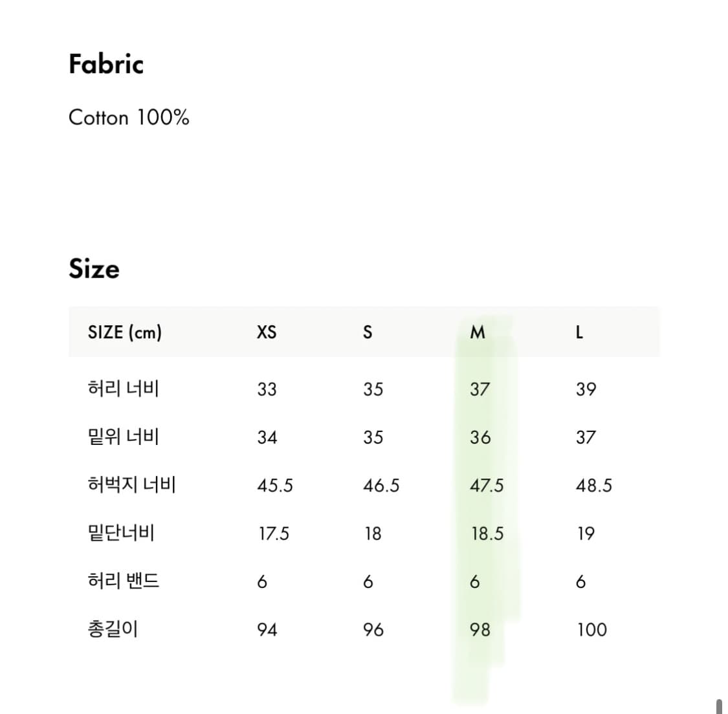Select the 45.5 value under XS
728x714 pixels.
pos(275,486)
